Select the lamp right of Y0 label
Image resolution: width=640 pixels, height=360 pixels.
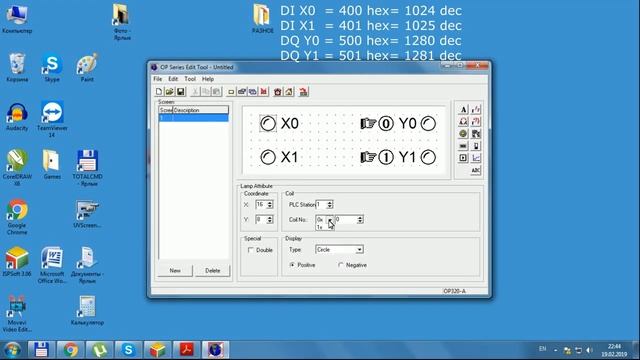(x=428, y=124)
